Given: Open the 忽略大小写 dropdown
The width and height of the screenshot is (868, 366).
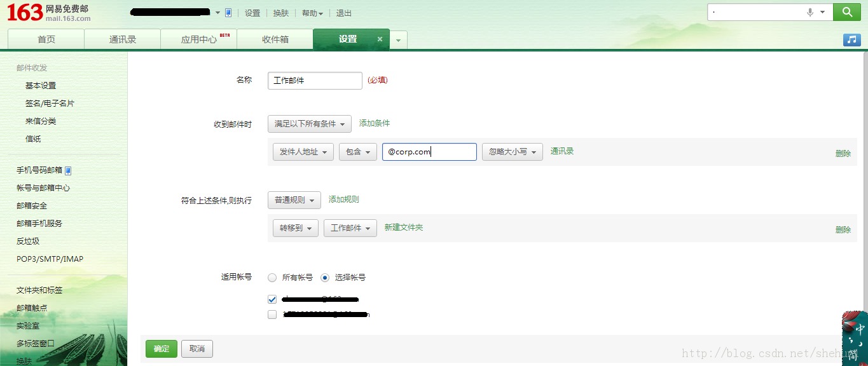Looking at the screenshot, I should 513,152.
